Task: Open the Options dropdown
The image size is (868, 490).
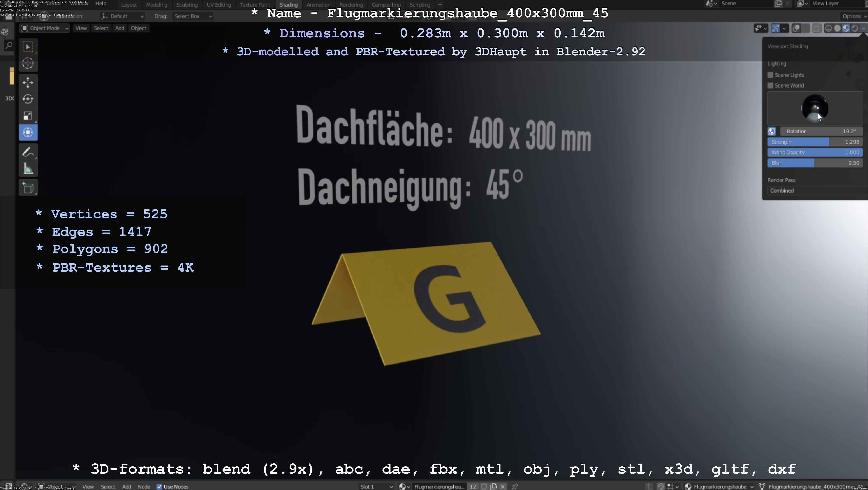Action: click(x=854, y=16)
